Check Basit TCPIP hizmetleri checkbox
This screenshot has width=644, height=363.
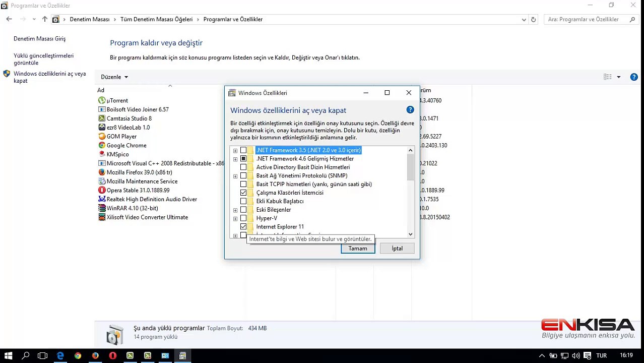click(243, 185)
